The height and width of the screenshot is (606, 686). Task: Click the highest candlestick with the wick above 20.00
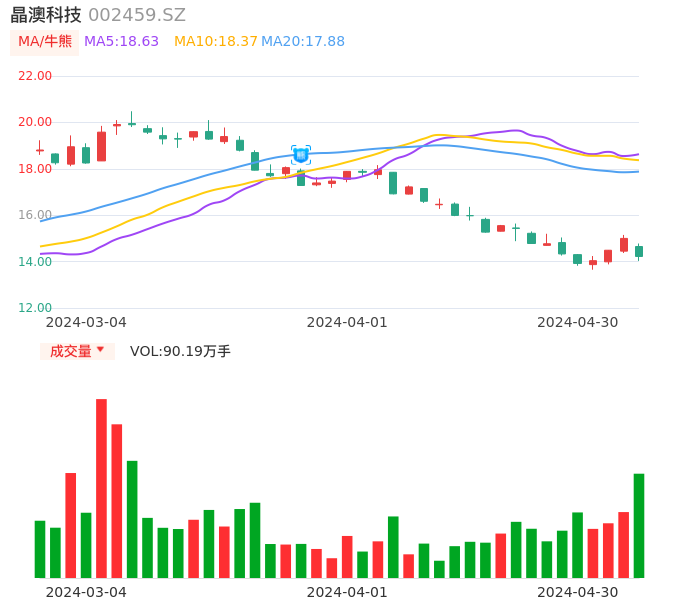(x=132, y=119)
